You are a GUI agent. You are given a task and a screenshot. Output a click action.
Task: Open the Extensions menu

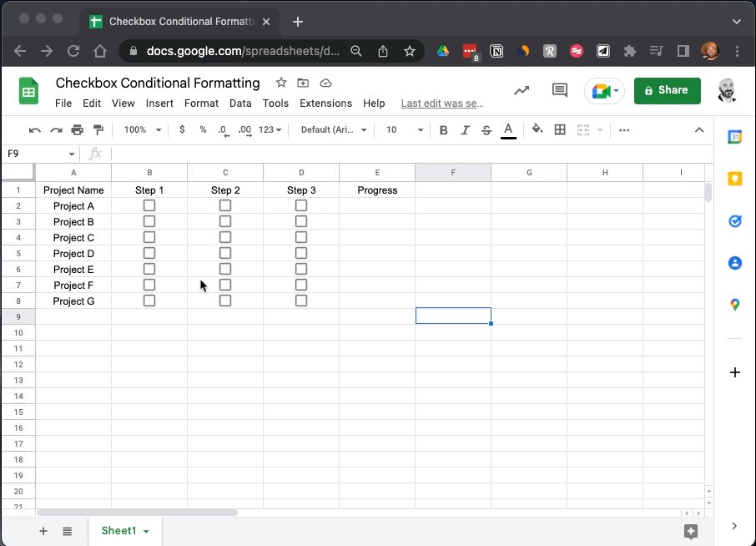tap(325, 104)
